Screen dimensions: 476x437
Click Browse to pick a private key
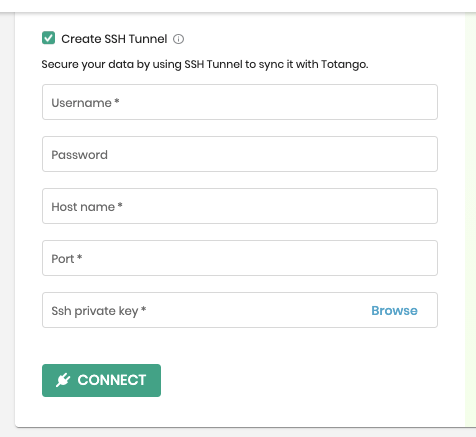tap(394, 310)
